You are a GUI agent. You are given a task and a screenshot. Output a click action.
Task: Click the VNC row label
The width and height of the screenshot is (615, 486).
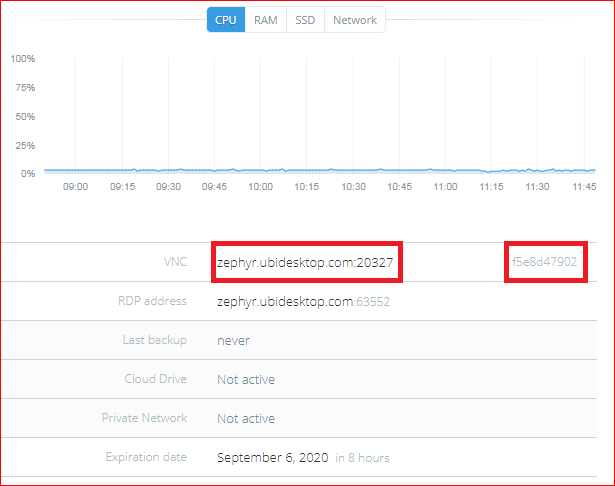175,262
